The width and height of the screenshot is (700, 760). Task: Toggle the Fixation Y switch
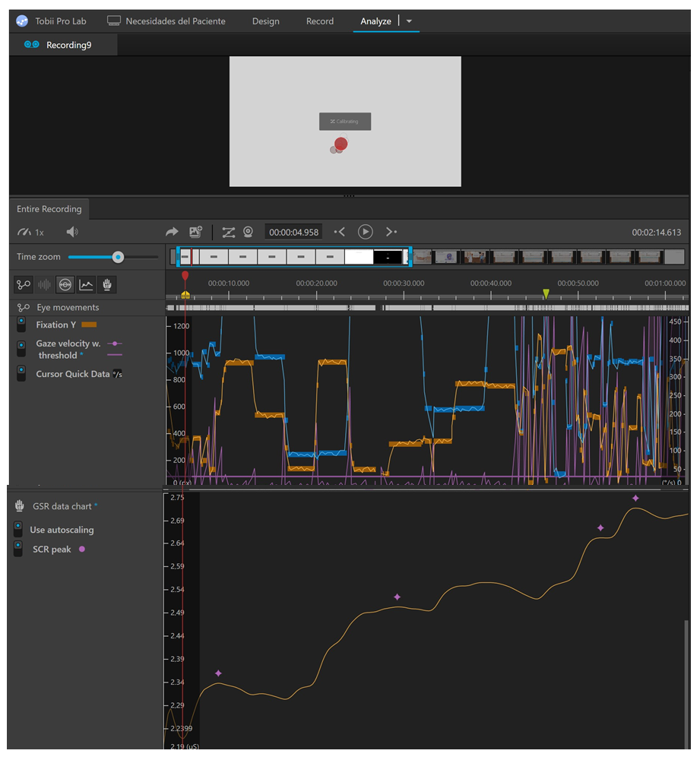click(21, 325)
